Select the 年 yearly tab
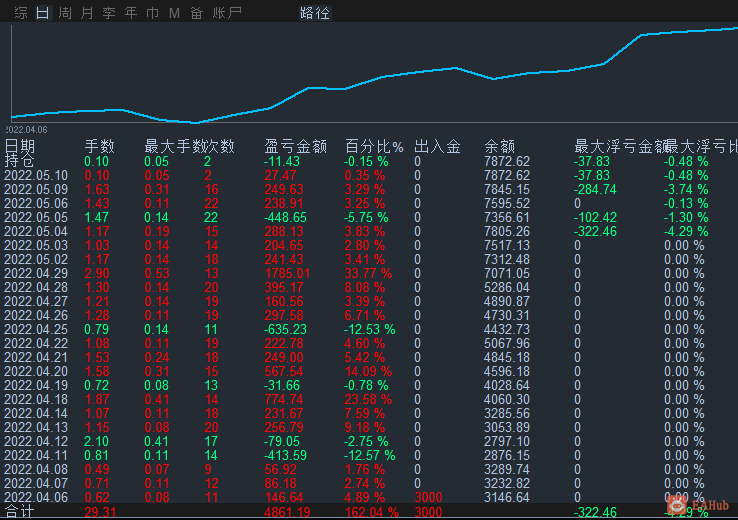 [x=131, y=13]
